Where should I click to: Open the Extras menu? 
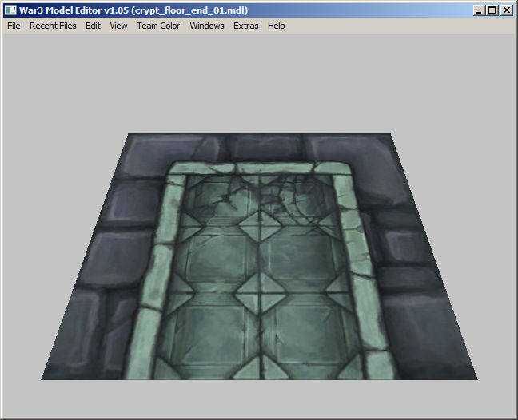coord(245,26)
